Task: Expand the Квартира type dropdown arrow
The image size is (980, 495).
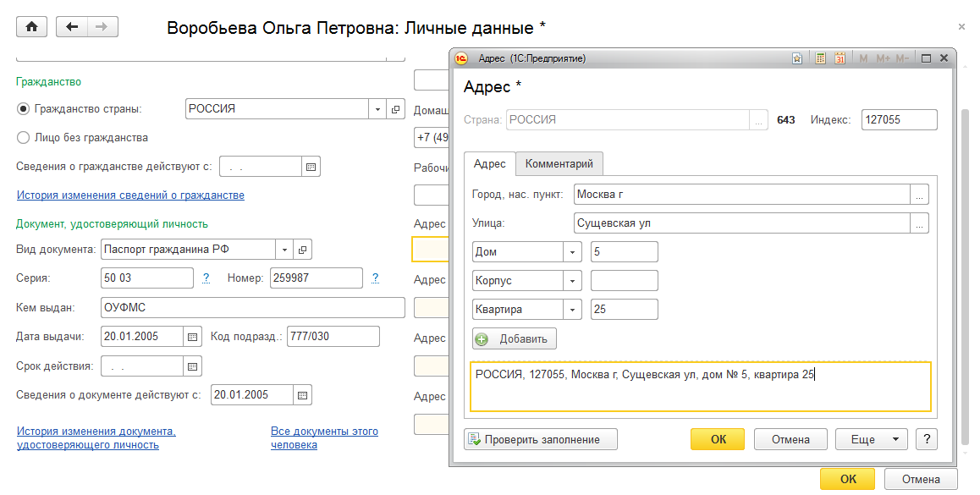Action: point(573,310)
